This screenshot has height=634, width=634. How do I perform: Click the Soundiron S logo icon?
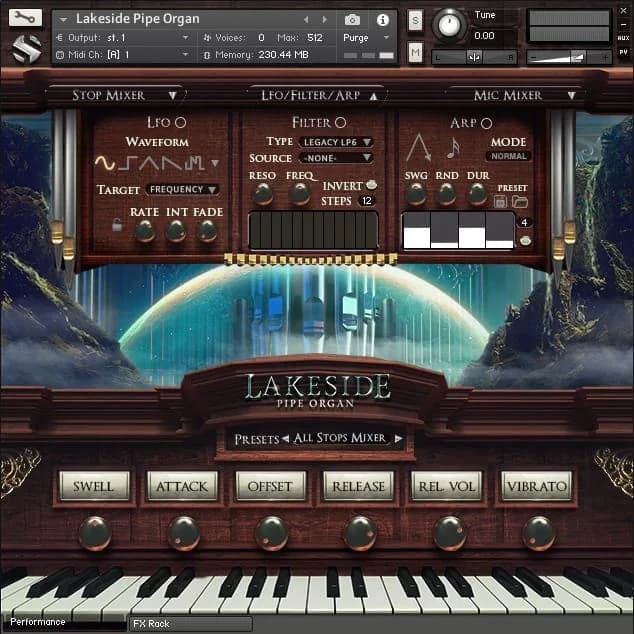27,49
